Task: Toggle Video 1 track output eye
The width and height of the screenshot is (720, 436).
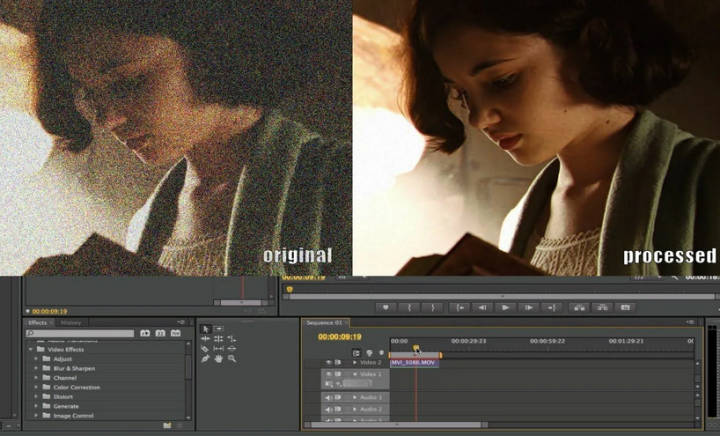Action: tap(328, 374)
